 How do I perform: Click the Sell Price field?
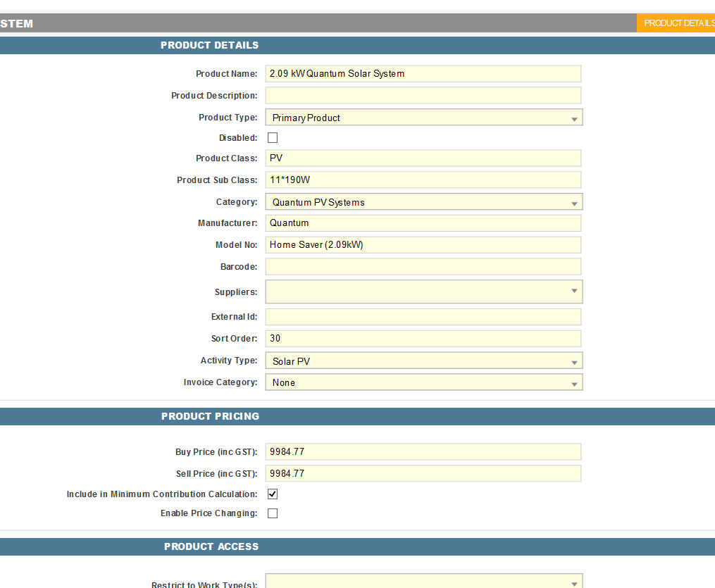tap(423, 474)
